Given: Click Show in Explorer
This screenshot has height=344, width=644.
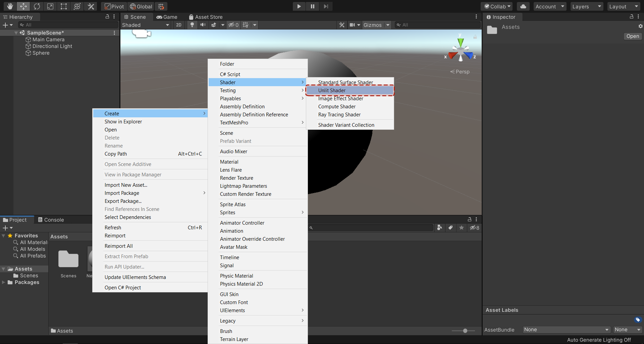Looking at the screenshot, I should click(150, 122).
